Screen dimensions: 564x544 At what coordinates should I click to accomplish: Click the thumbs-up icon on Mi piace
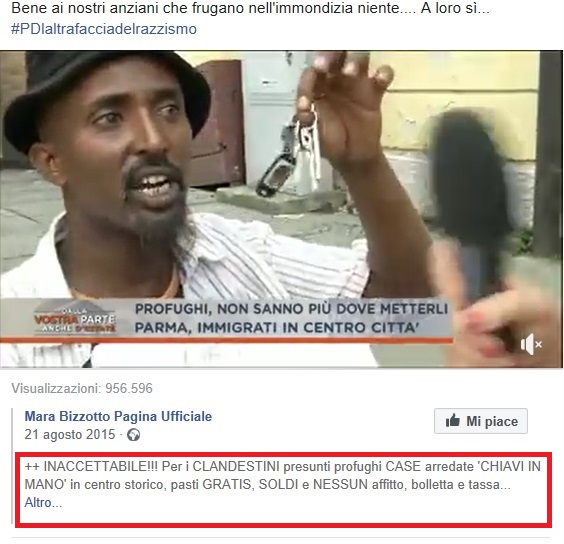[452, 420]
